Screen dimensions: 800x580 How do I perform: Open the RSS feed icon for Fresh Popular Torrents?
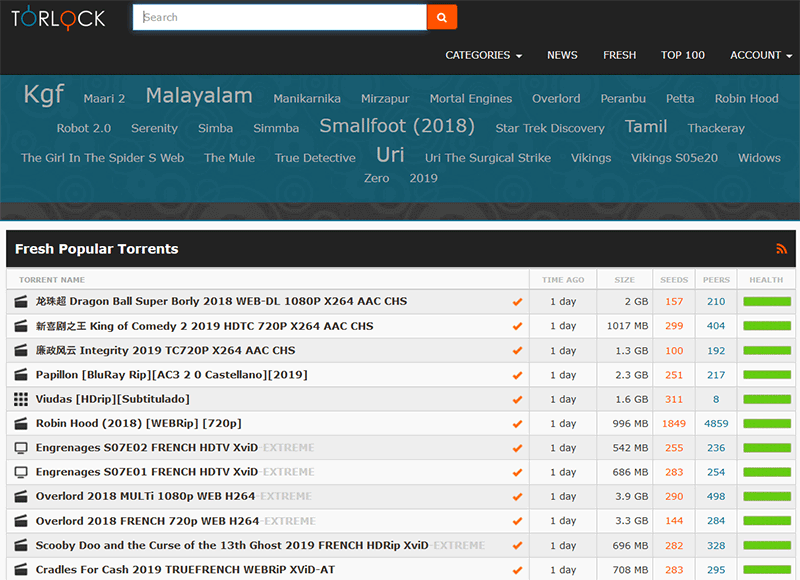tap(781, 249)
